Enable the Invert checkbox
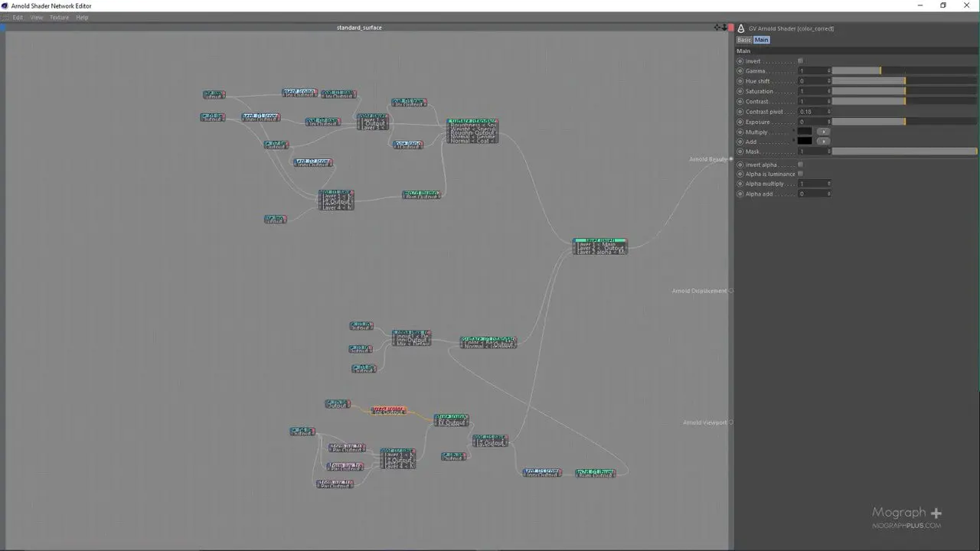The height and width of the screenshot is (551, 980). point(801,61)
